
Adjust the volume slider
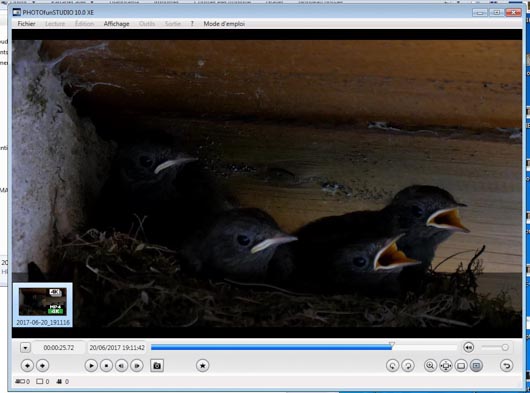point(495,347)
